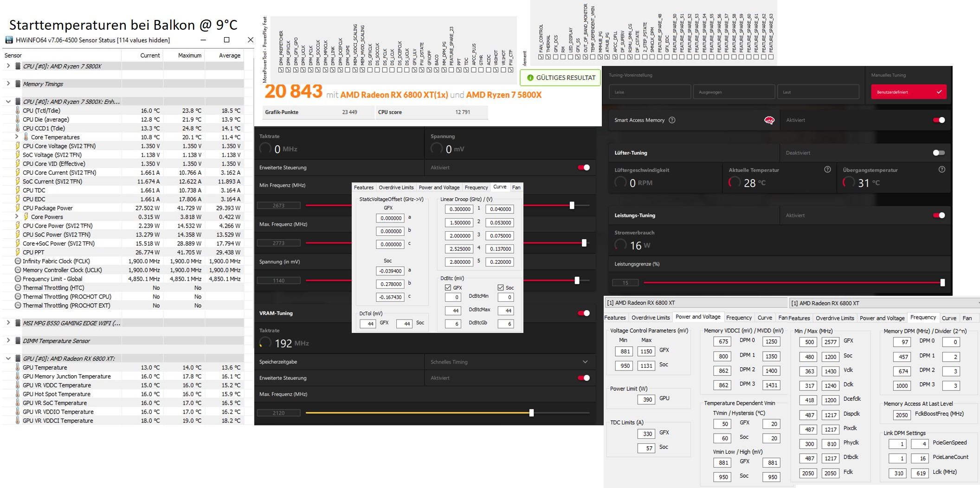
Task: Click chip icon of MSI MPG B550 row
Action: pos(18,323)
